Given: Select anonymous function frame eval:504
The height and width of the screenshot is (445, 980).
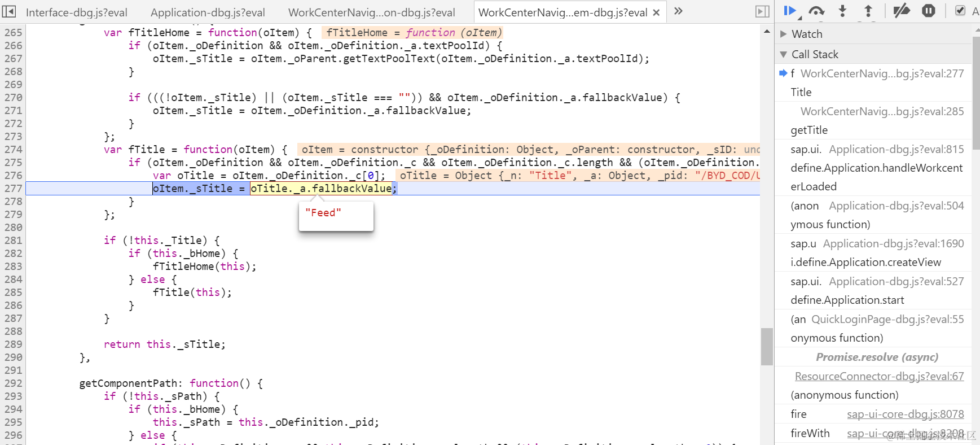Looking at the screenshot, I should (x=873, y=215).
